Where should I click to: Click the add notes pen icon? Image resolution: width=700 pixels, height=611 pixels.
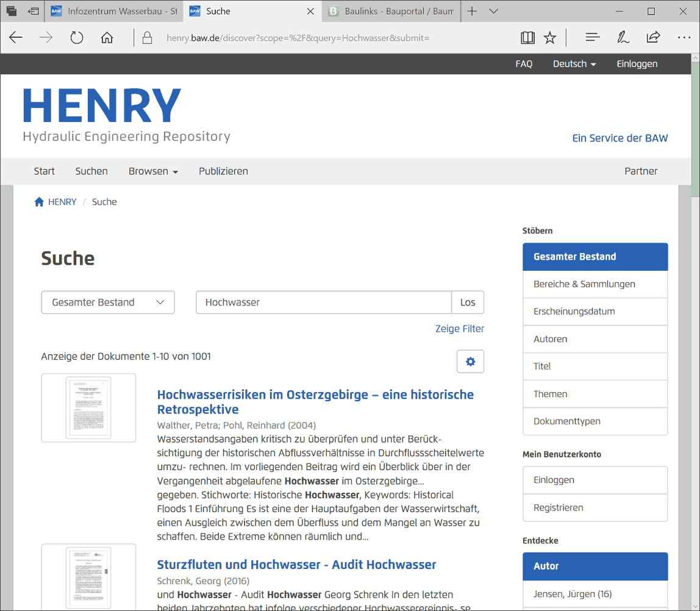point(623,37)
